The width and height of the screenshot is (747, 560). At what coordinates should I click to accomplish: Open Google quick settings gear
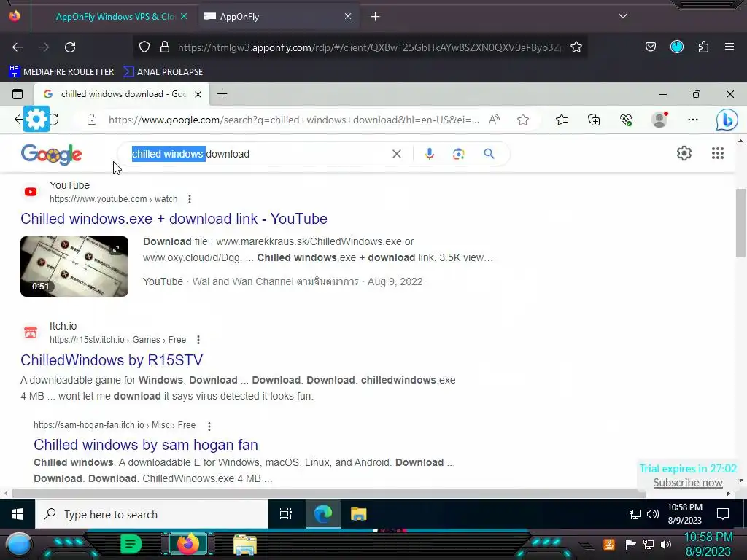click(x=684, y=153)
